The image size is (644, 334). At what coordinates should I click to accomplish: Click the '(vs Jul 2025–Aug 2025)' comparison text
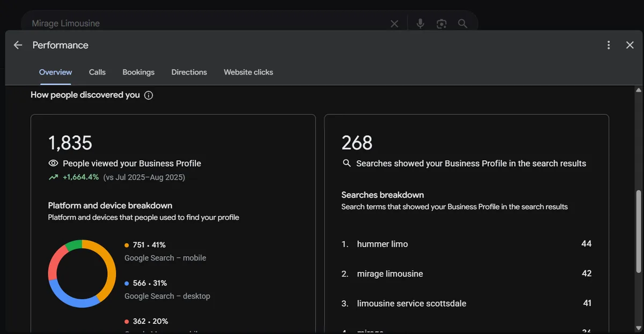point(144,177)
